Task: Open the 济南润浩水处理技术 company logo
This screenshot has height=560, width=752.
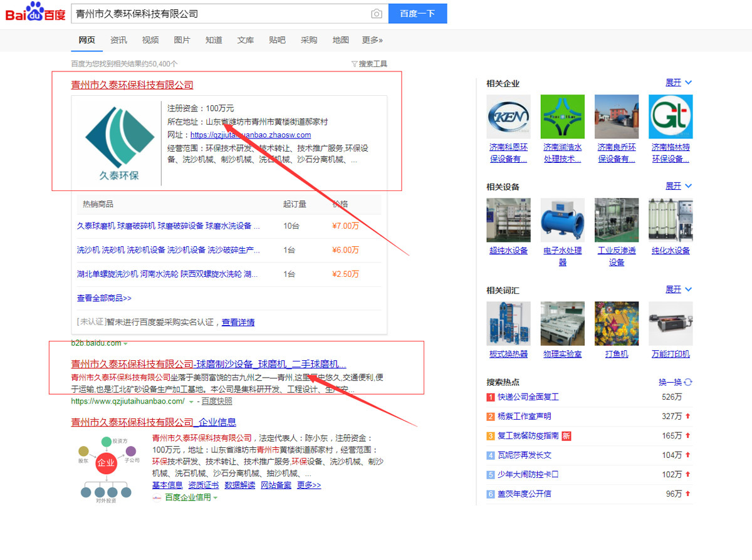Action: (x=563, y=117)
